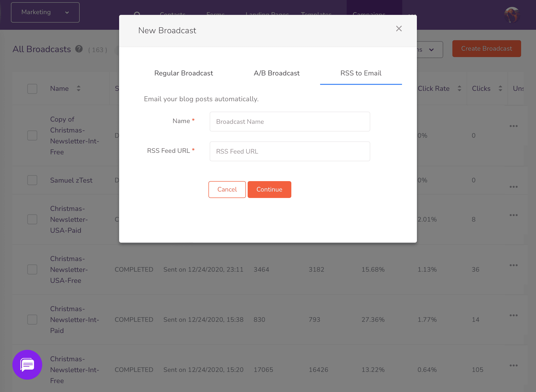The image size is (536, 392).
Task: Check the checkbox for Christmas-Newsletter-Int-Free
Action: point(33,369)
